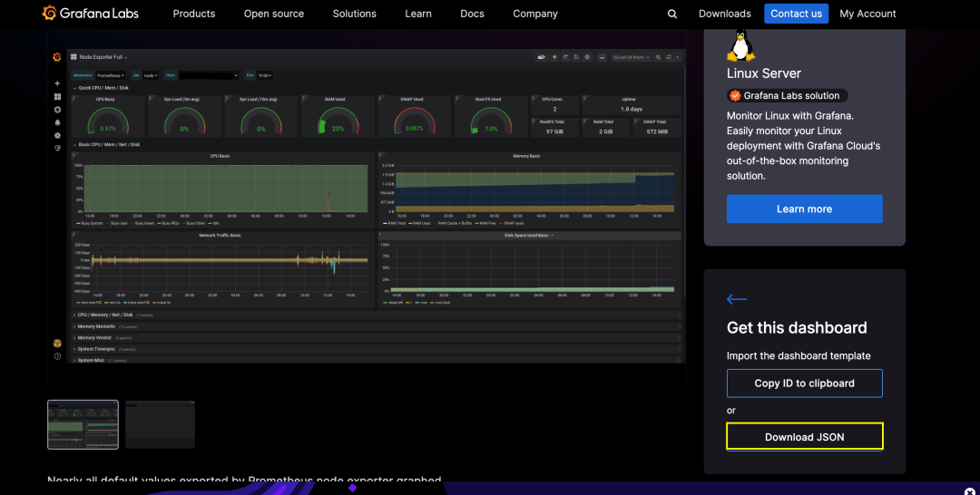Click the Share dashboard icon

pos(565,57)
